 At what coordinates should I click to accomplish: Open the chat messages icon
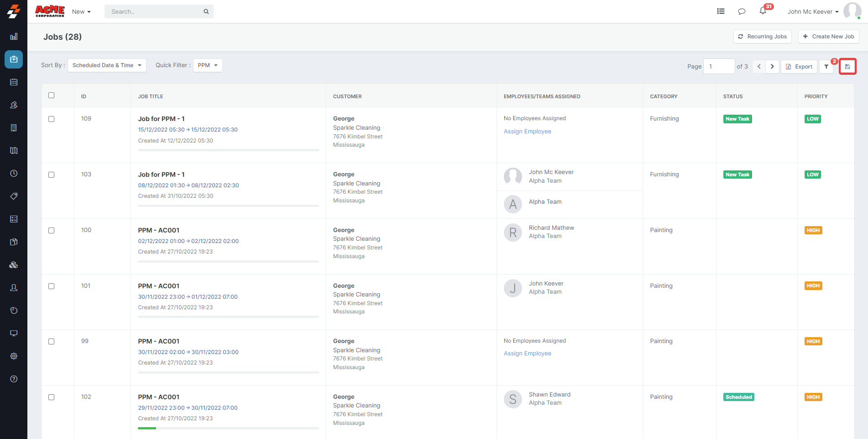tap(742, 11)
